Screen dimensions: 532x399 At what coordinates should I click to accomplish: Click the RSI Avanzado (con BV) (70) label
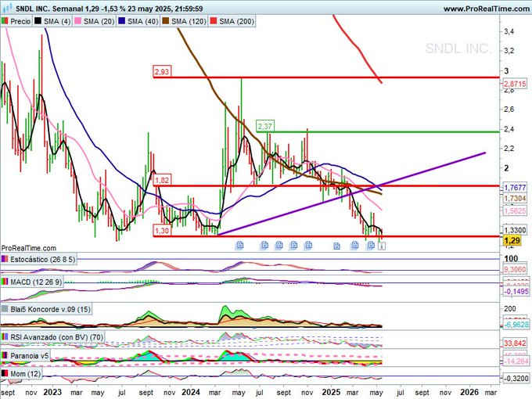tap(56, 337)
